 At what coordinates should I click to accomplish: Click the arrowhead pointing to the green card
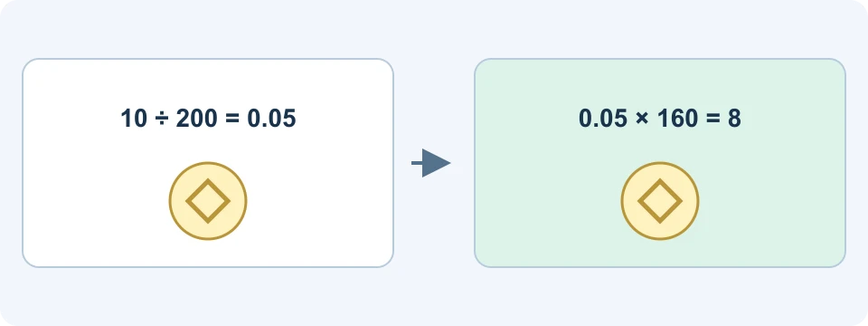(437, 163)
